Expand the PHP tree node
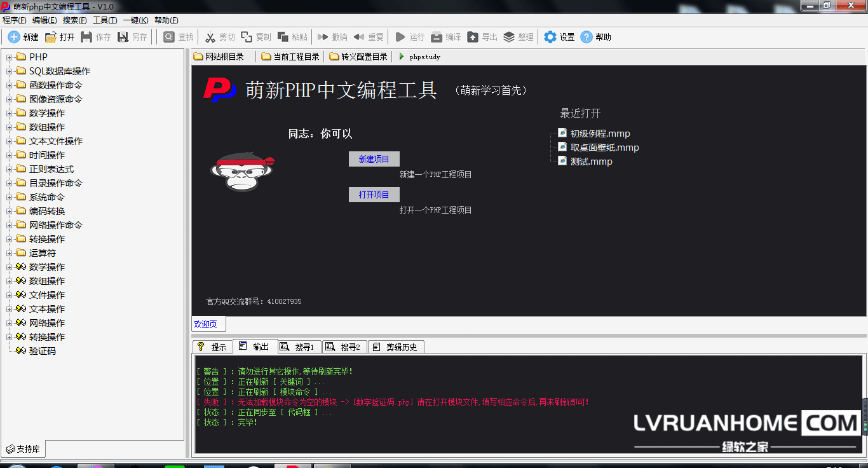 (10, 57)
